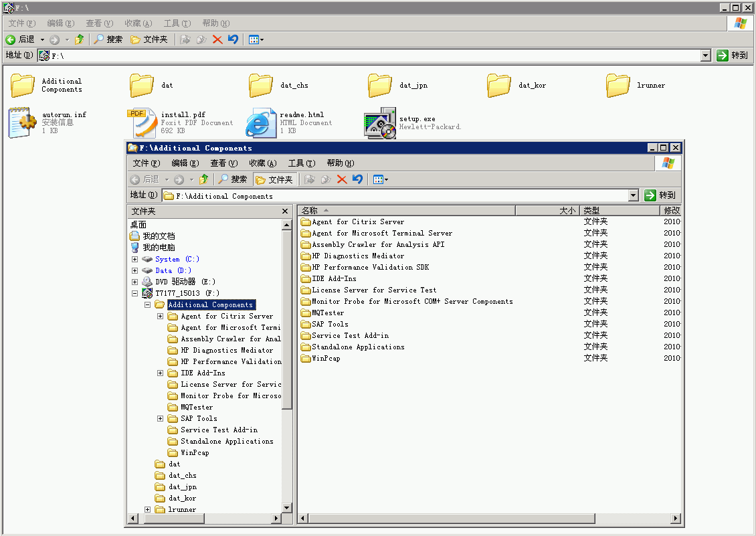756x536 pixels.
Task: Expand System (C:) drive node
Action: pos(135,260)
